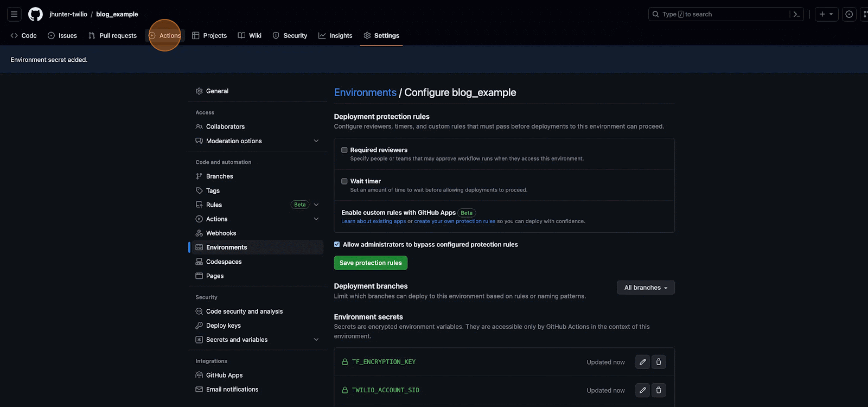Open Collaborators settings page
This screenshot has height=407, width=868.
(256, 126)
